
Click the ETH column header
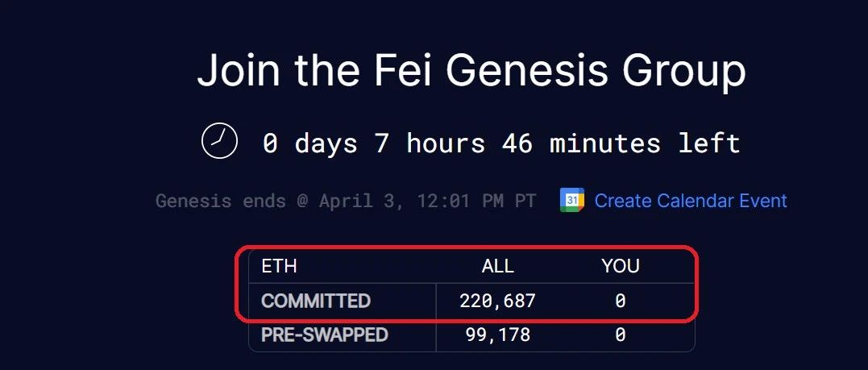(x=279, y=267)
